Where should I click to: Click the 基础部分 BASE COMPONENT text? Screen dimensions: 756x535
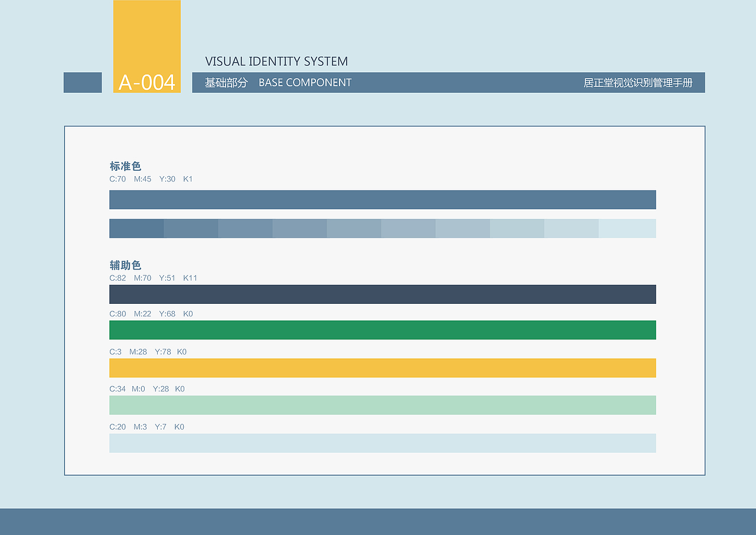(x=278, y=83)
